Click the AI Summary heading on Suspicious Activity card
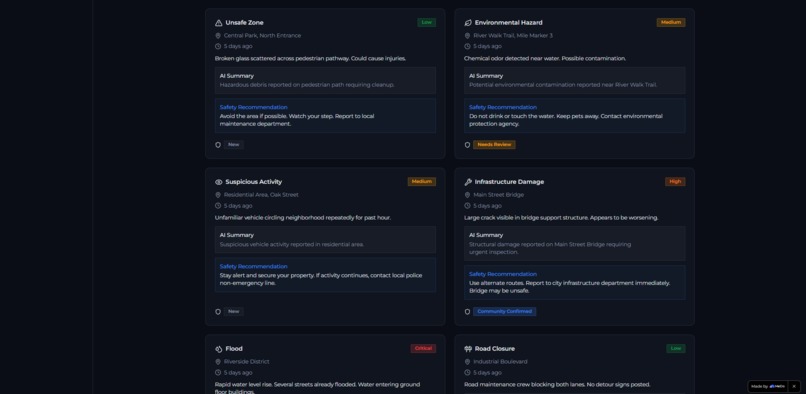Screen dimensions: 806x394 [236, 235]
